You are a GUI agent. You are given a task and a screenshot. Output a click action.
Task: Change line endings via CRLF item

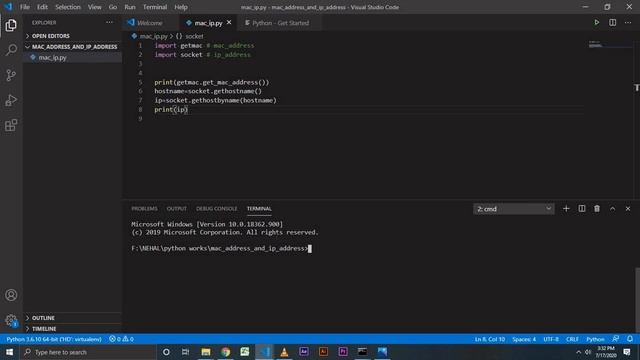(x=572, y=339)
